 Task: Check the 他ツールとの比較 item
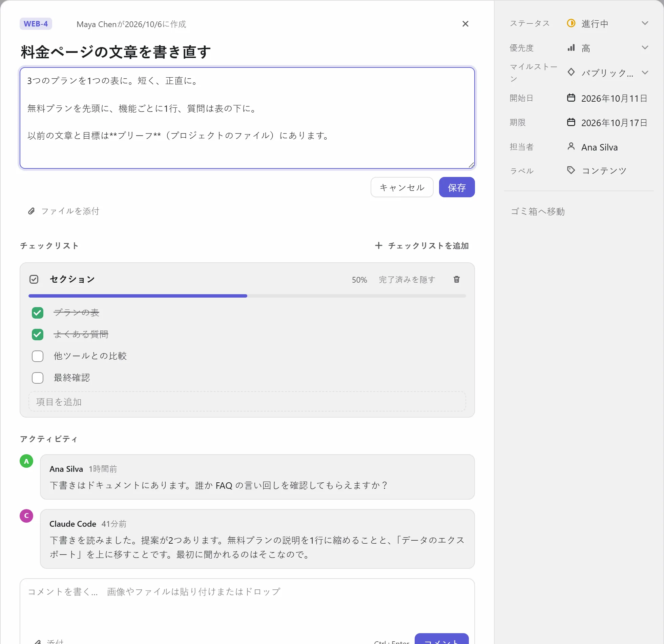pos(38,356)
